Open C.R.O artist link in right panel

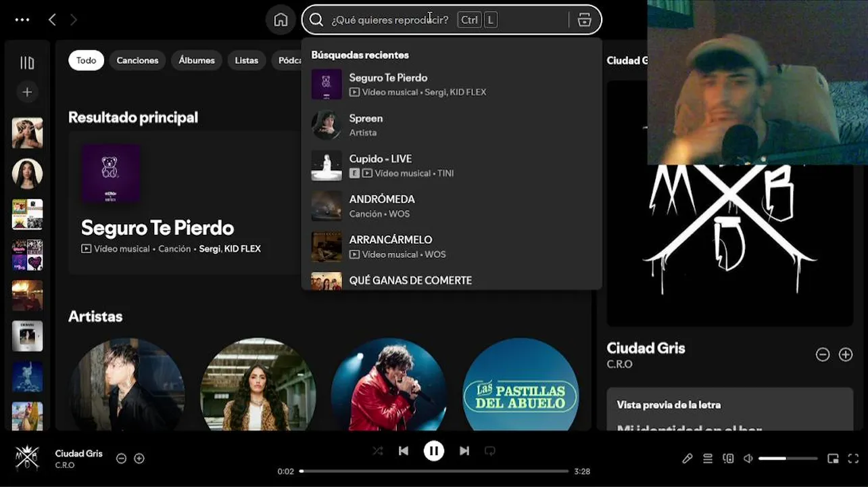619,364
